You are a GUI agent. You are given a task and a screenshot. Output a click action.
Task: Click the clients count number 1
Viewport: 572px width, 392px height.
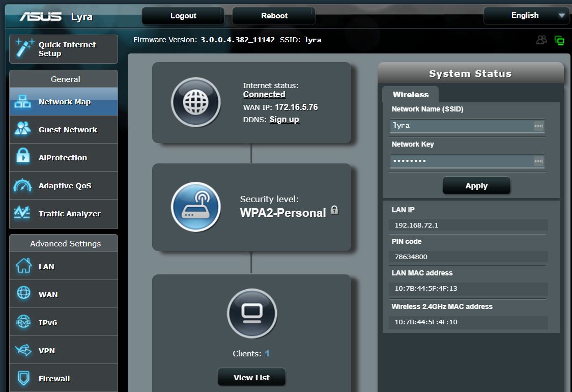[x=267, y=353]
